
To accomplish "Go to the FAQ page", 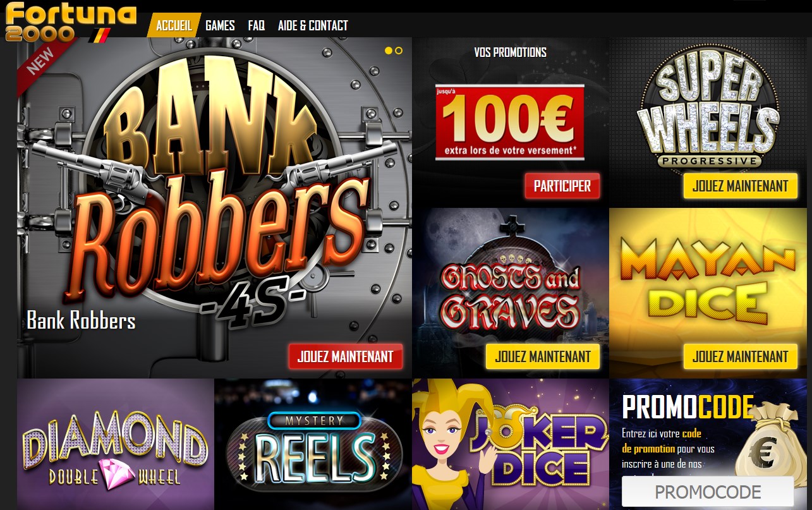I will pos(257,25).
